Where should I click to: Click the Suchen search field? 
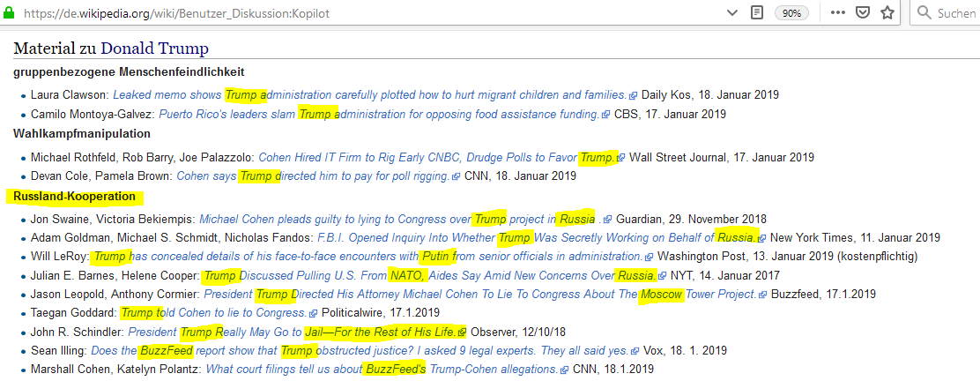tap(955, 13)
